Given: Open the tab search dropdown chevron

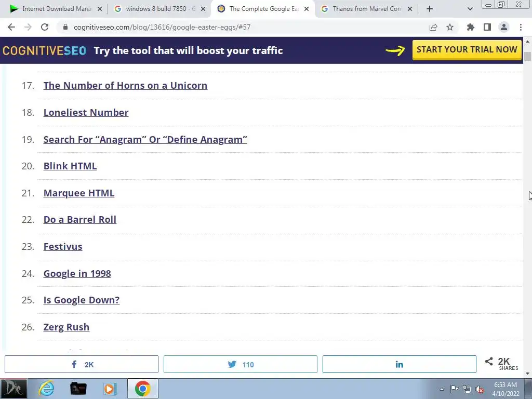Looking at the screenshot, I should (470, 9).
